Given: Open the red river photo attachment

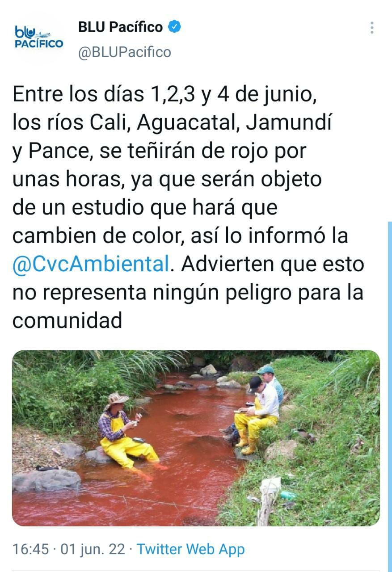Looking at the screenshot, I should click(196, 437).
